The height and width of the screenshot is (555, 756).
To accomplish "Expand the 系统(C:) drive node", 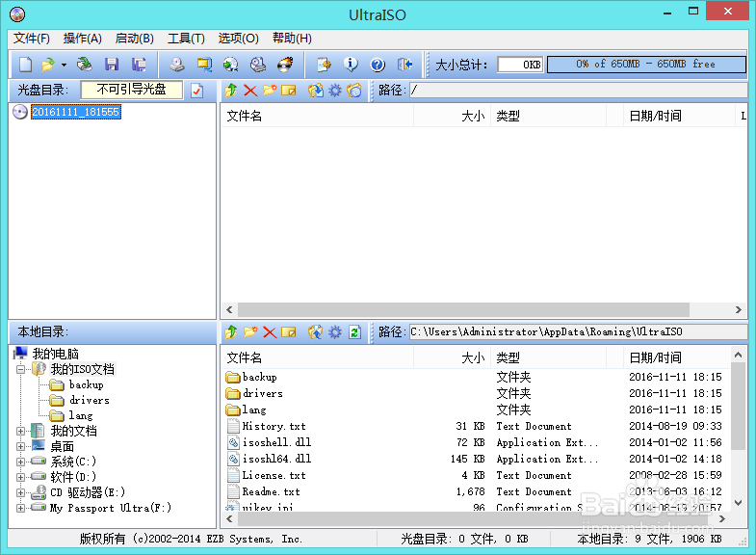I will 21,462.
